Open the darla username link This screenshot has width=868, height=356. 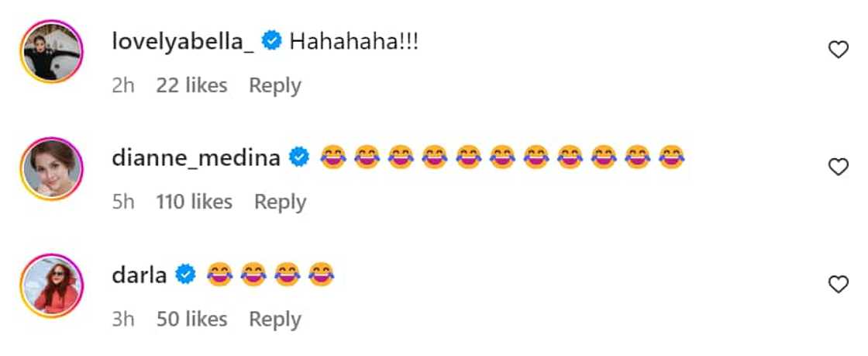(139, 275)
